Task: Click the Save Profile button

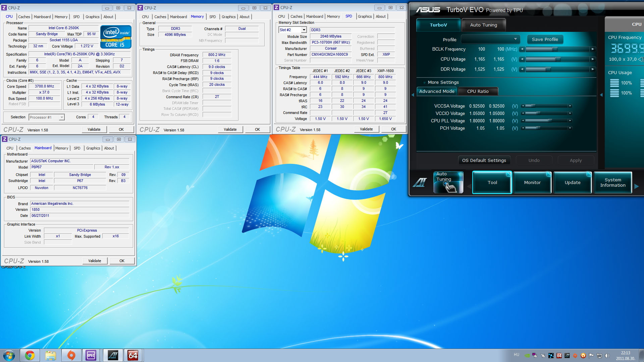Action: pos(545,40)
